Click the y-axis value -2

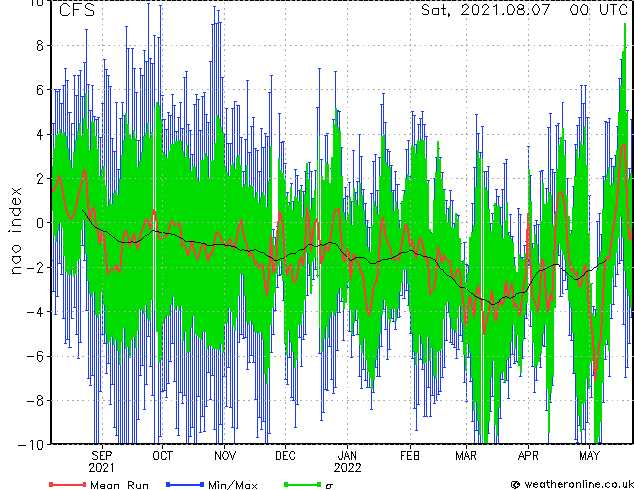tap(34, 267)
